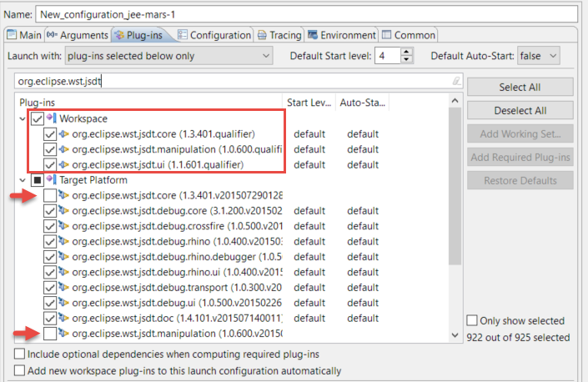This screenshot has height=382, width=588.
Task: Switch to the Tracing tab
Action: [279, 35]
